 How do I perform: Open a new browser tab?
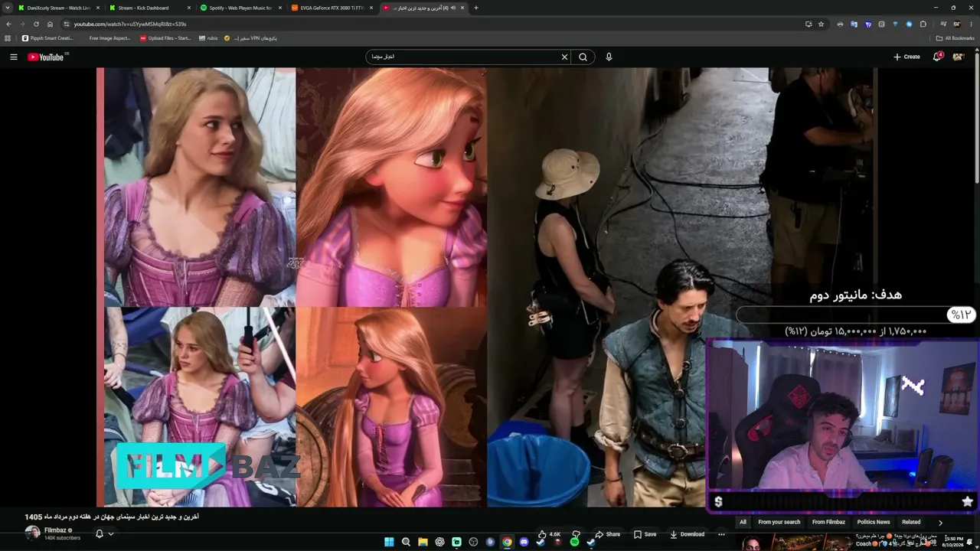pos(476,8)
